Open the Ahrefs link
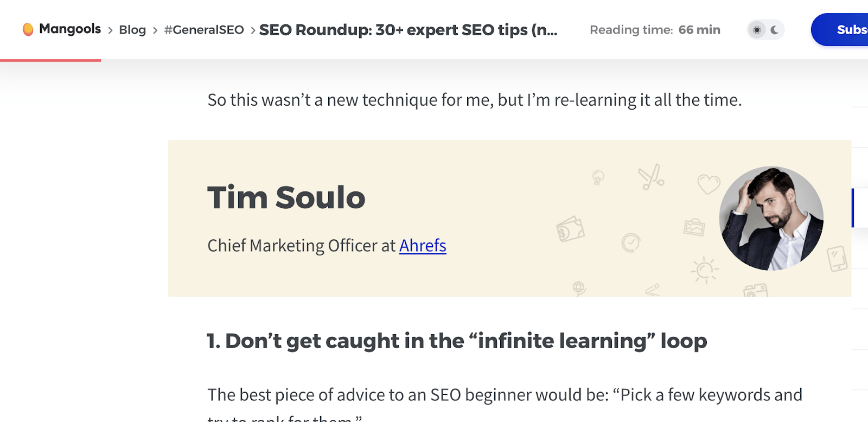 (x=422, y=246)
